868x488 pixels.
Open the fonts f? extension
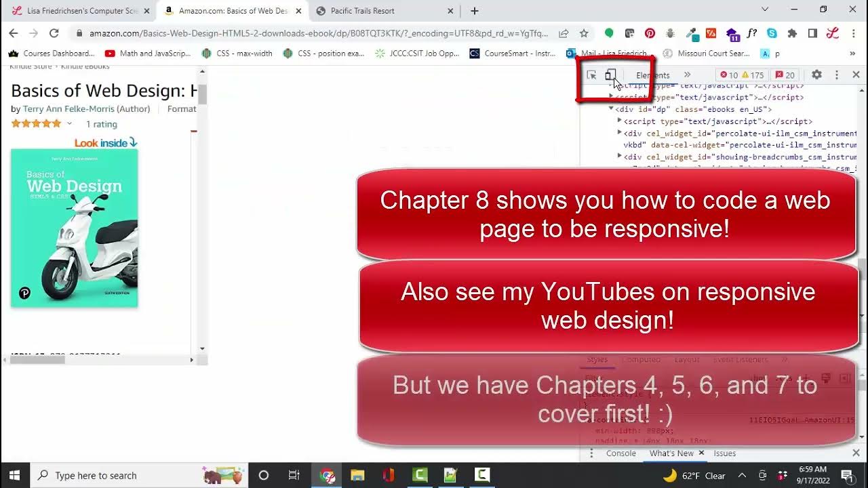[751, 33]
